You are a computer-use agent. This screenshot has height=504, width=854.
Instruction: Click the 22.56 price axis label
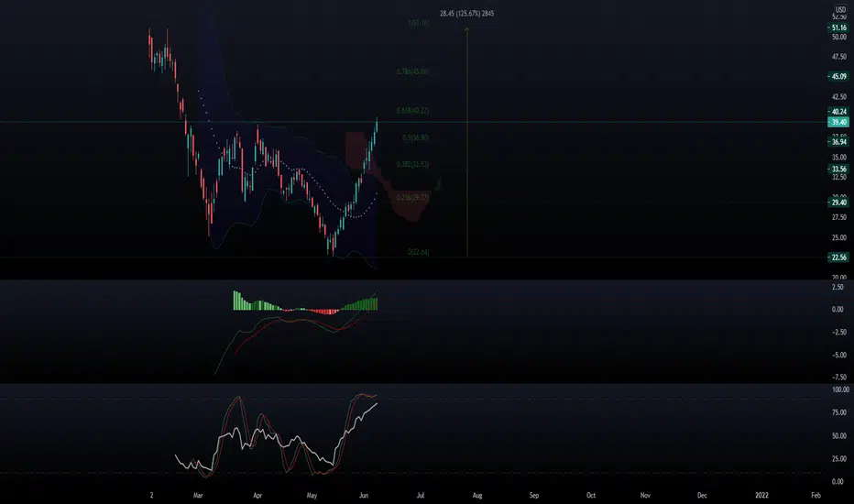point(838,257)
